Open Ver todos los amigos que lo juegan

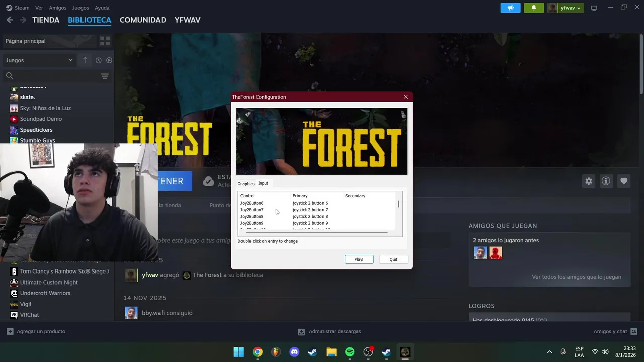pos(577,277)
